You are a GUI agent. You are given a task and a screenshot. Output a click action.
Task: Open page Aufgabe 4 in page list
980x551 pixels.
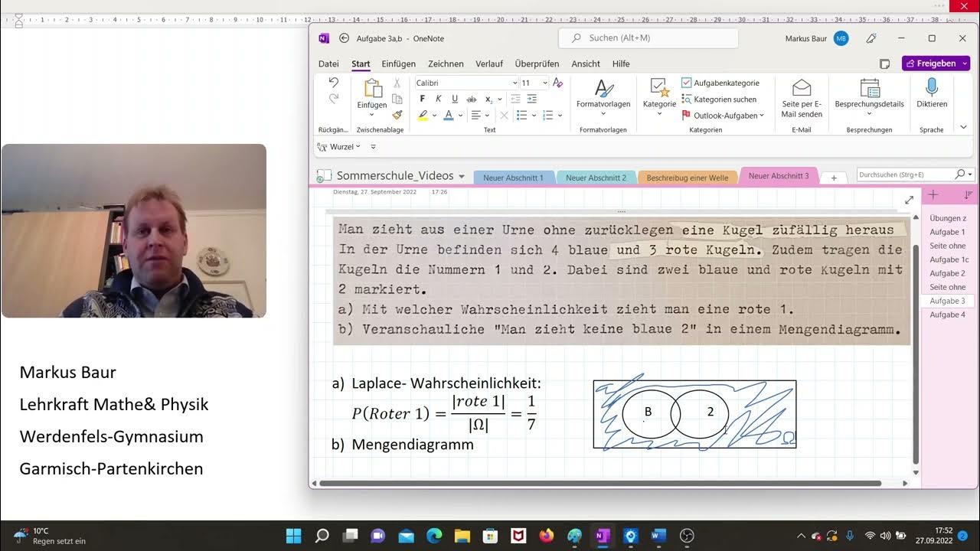tap(947, 315)
